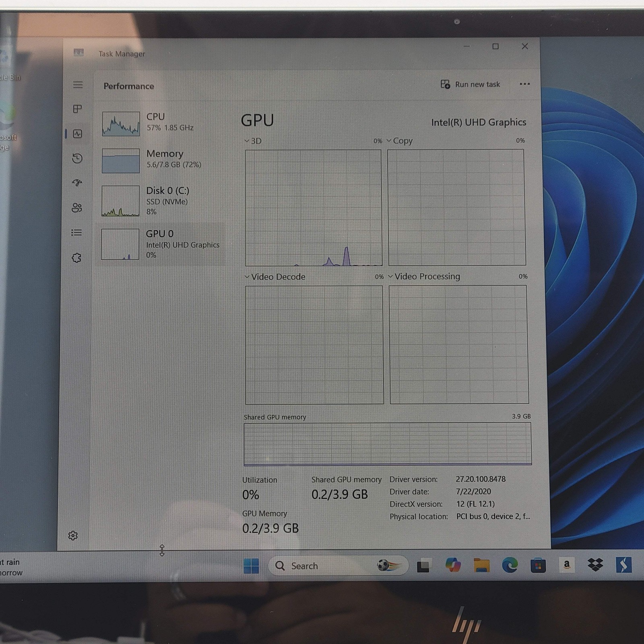The height and width of the screenshot is (644, 644).
Task: Click DirectX version 12 (FL 12.1)
Action: (x=475, y=504)
